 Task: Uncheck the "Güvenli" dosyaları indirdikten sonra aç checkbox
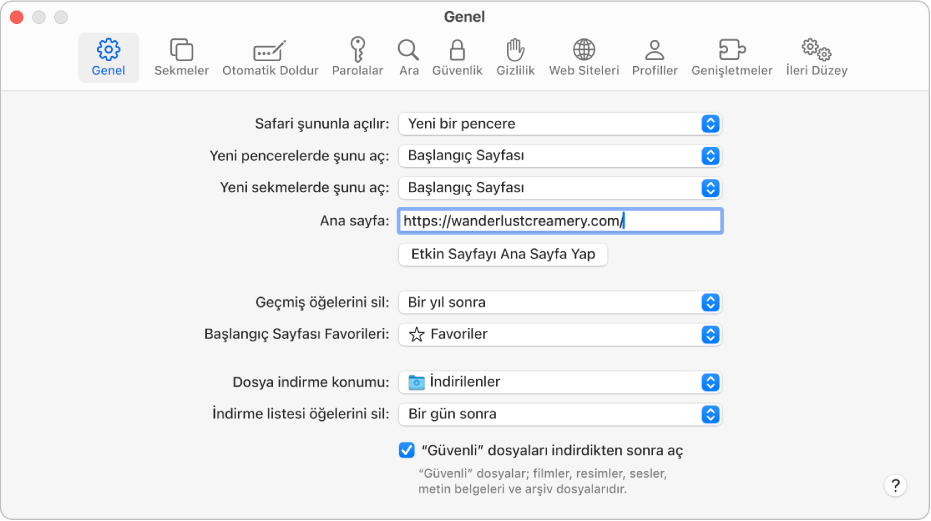407,450
